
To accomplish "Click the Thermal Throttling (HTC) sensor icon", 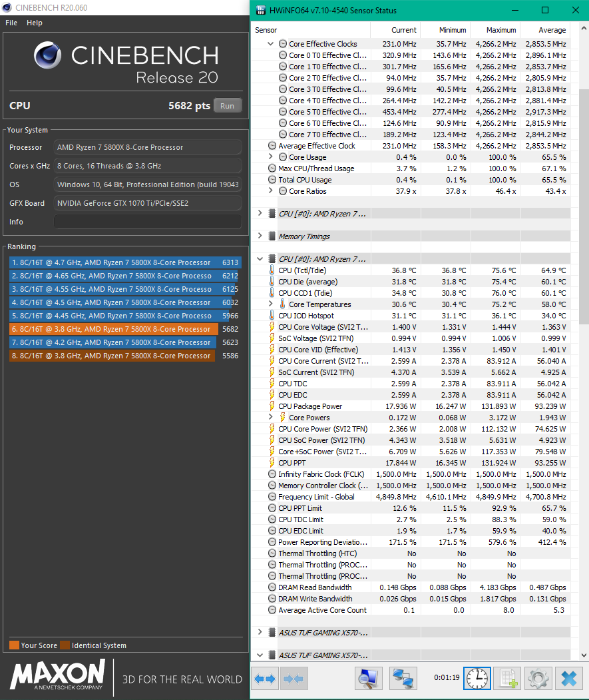I will [x=272, y=553].
